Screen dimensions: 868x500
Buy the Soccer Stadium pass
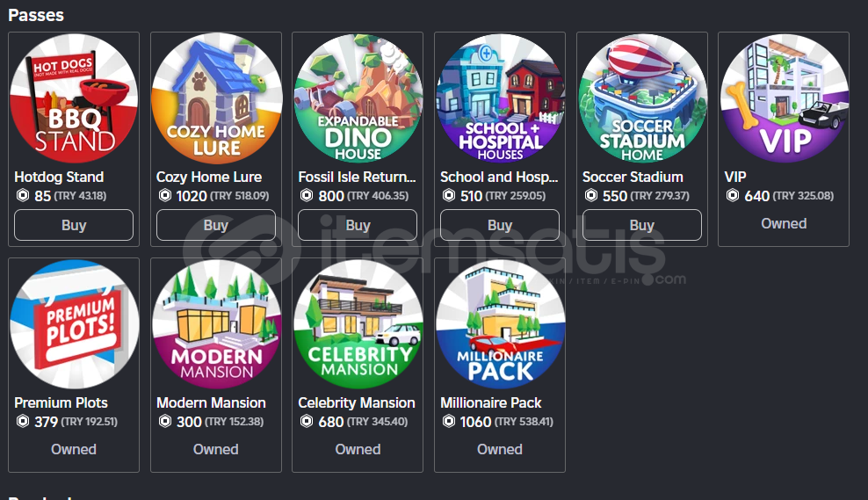coord(642,225)
